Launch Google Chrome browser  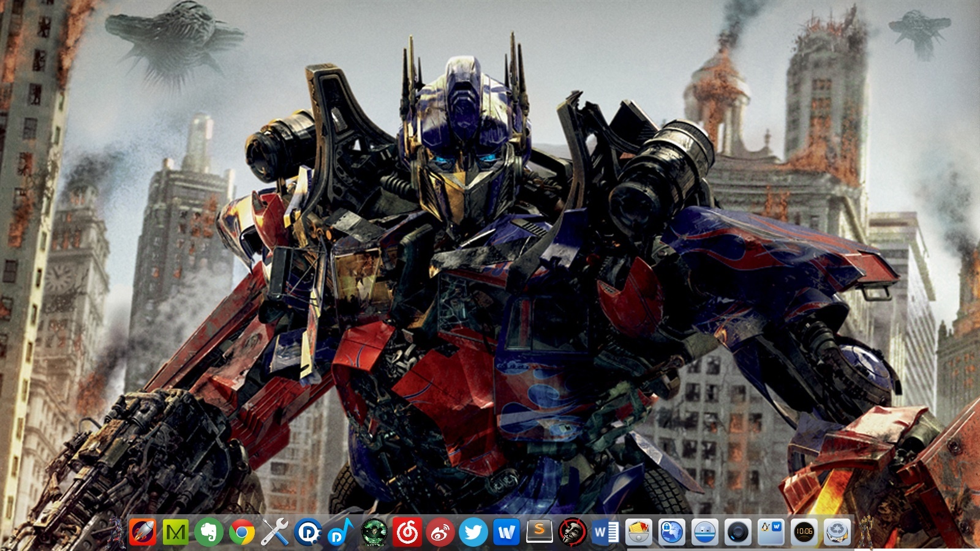[242, 532]
